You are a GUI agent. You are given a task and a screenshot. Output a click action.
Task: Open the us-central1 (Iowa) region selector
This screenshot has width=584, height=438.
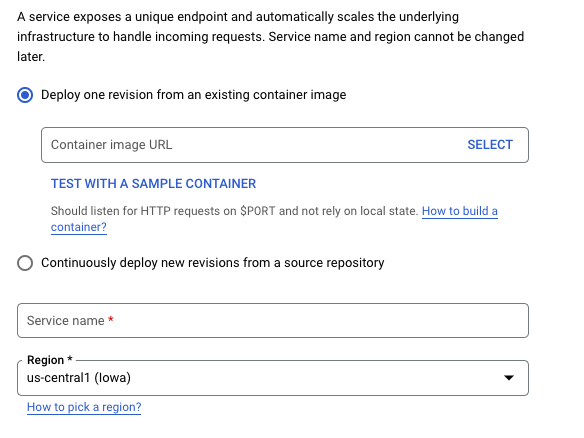pos(273,378)
